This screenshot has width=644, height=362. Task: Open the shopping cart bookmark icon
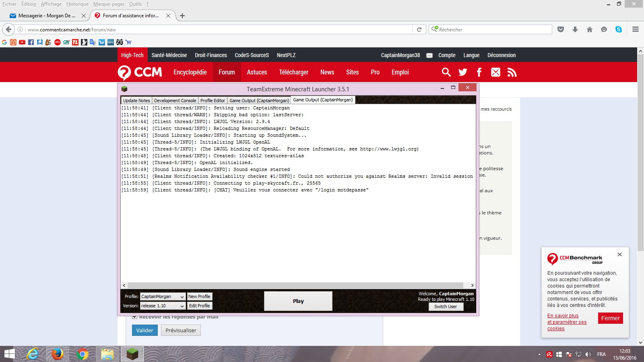128,42
